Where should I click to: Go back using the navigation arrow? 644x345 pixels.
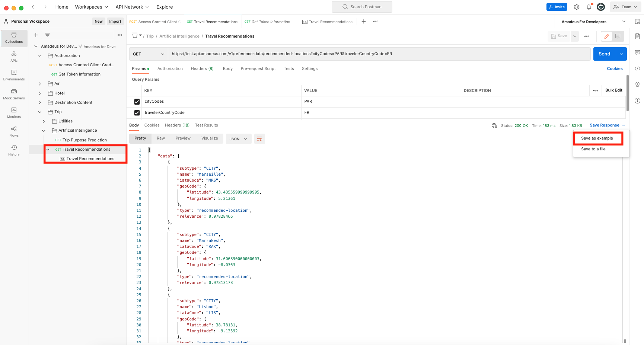[34, 7]
